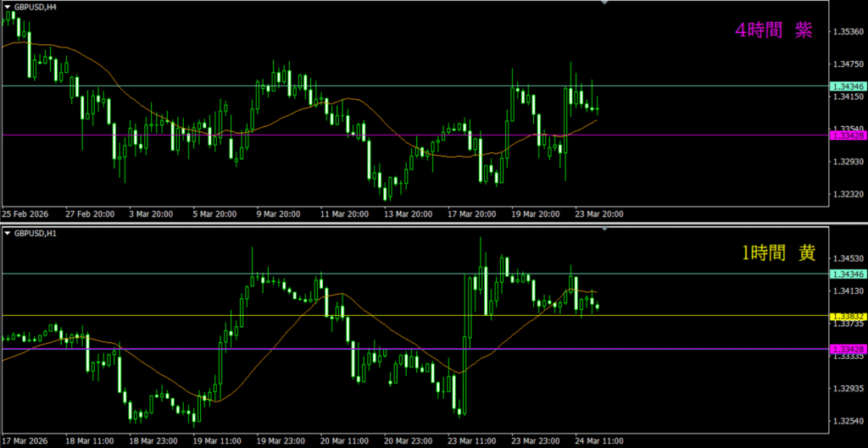
Task: Open the GBPUSD,H1 chart dropdown arrow
Action: click(7, 233)
